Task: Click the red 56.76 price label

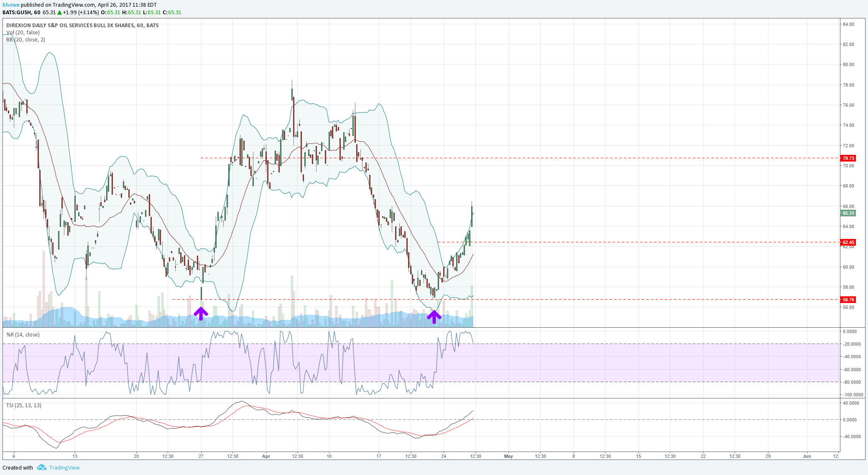Action: (848, 300)
